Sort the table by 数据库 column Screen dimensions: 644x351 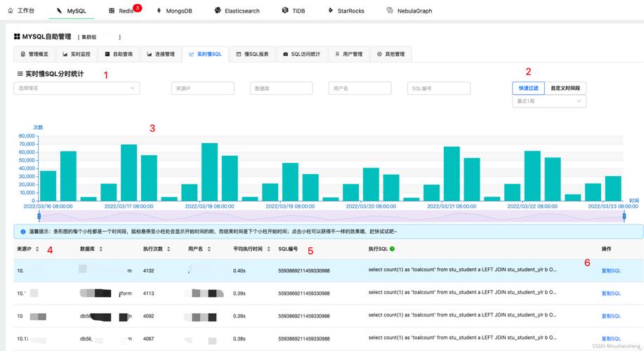101,249
